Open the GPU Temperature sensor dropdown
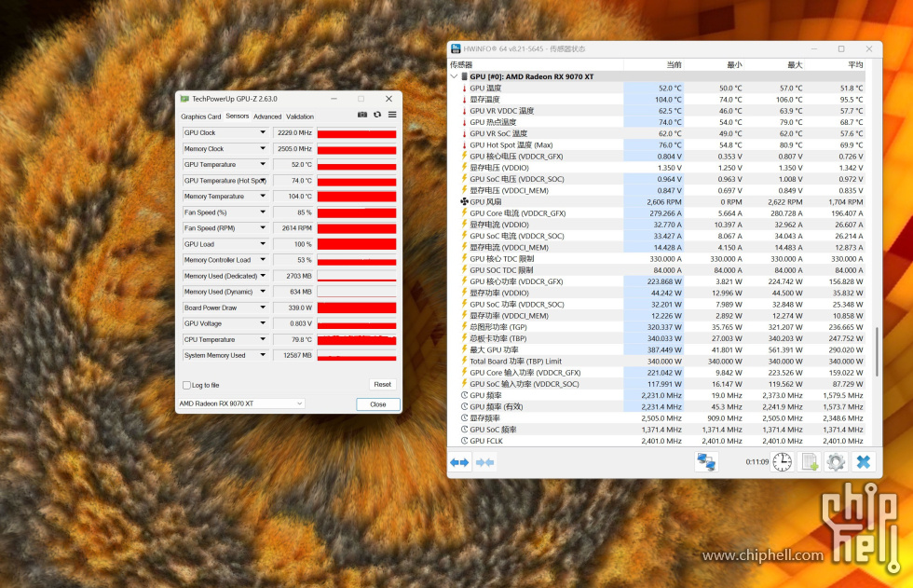This screenshot has width=913, height=588. coord(263,165)
